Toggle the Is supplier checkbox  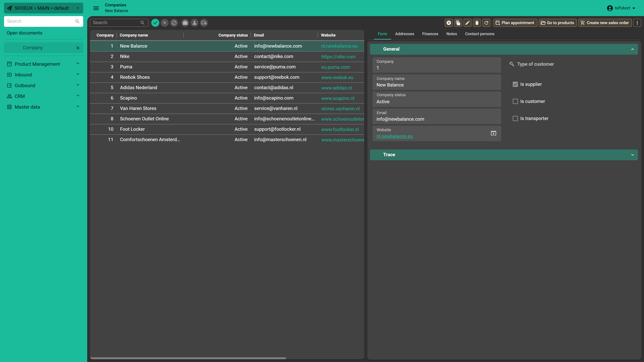click(515, 84)
